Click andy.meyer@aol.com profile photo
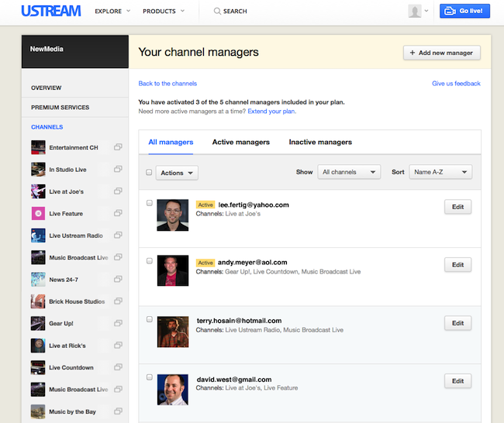 [173, 270]
